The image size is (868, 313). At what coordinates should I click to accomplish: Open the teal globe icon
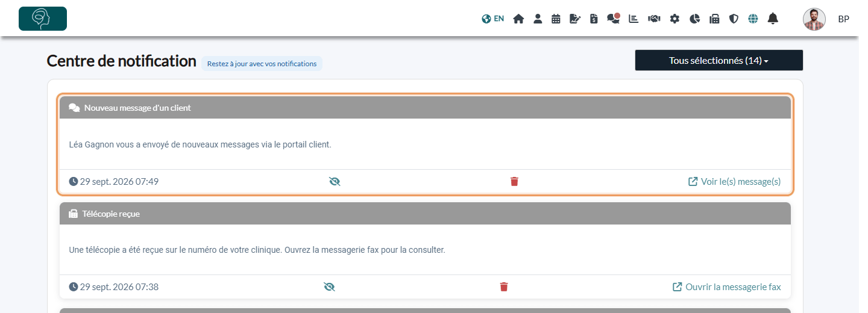pyautogui.click(x=753, y=19)
